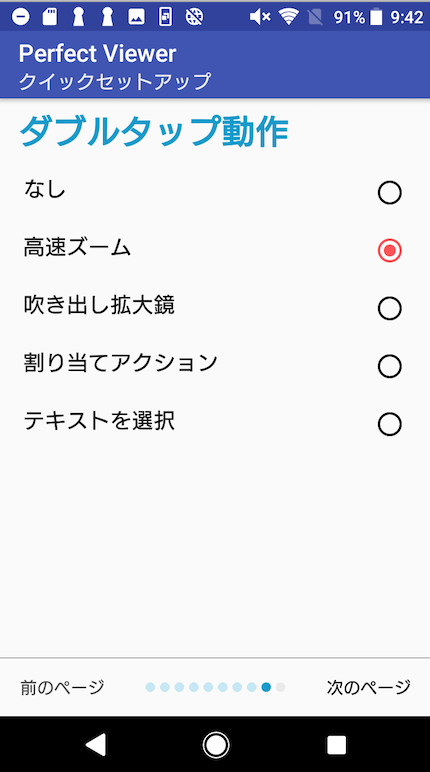Image resolution: width=430 pixels, height=772 pixels.
Task: Tap the Android back navigation icon
Action: pos(96,745)
